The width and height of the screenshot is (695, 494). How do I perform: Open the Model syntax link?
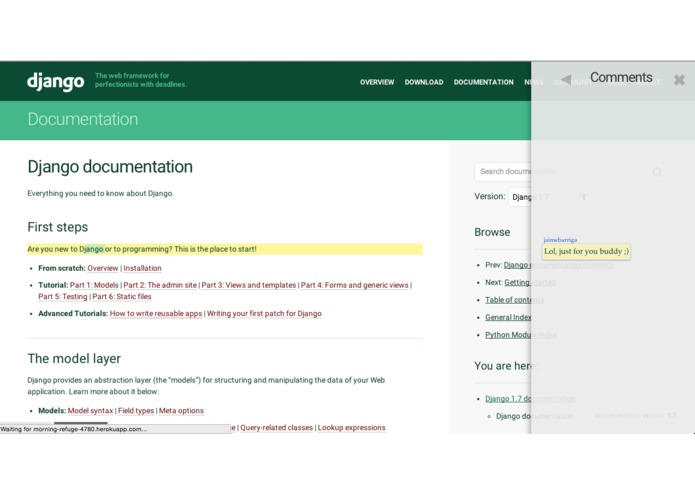tap(90, 411)
